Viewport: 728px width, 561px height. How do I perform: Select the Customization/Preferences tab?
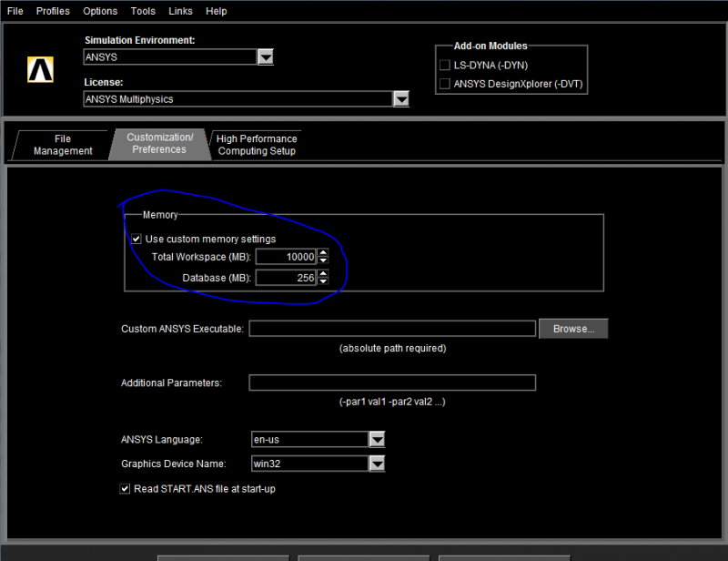(x=160, y=144)
